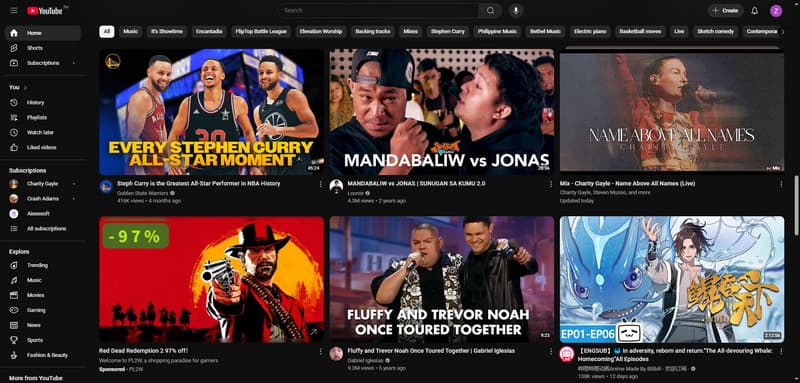Select the Encantadia chip
Screen dimensions: 800x383
coord(209,32)
